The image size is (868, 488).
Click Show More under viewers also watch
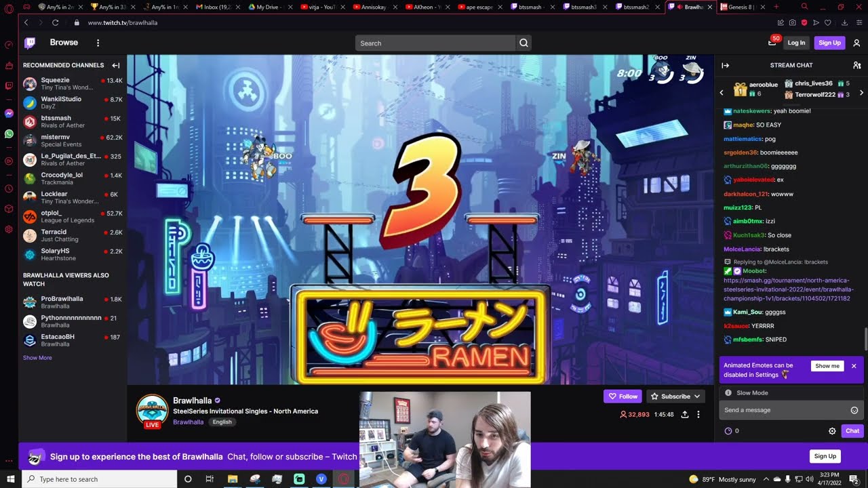[x=37, y=358]
